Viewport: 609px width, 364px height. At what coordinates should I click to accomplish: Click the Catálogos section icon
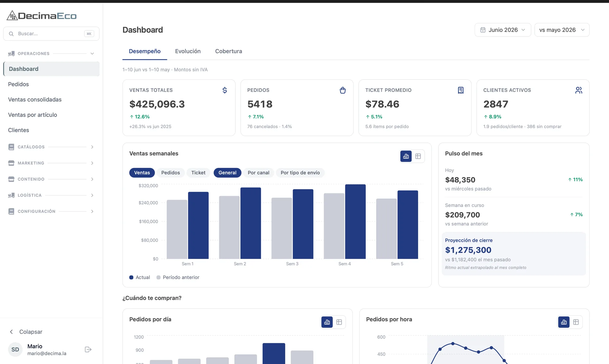(x=11, y=147)
